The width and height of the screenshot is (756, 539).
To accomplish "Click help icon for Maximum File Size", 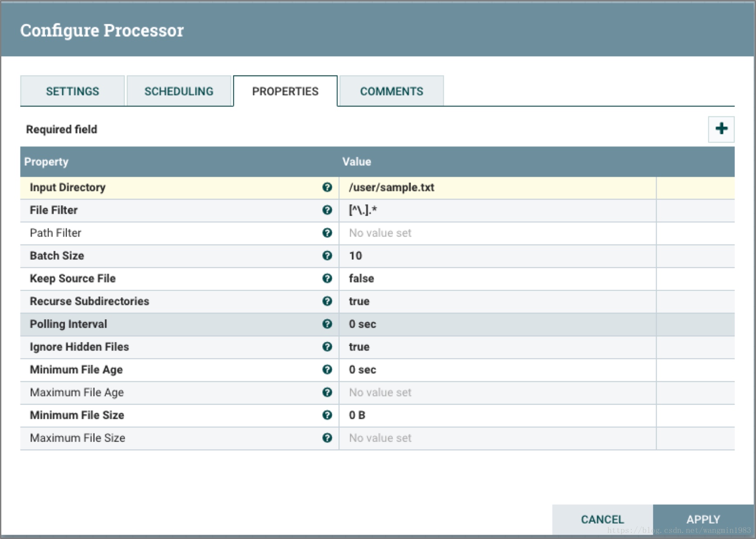I will 327,438.
